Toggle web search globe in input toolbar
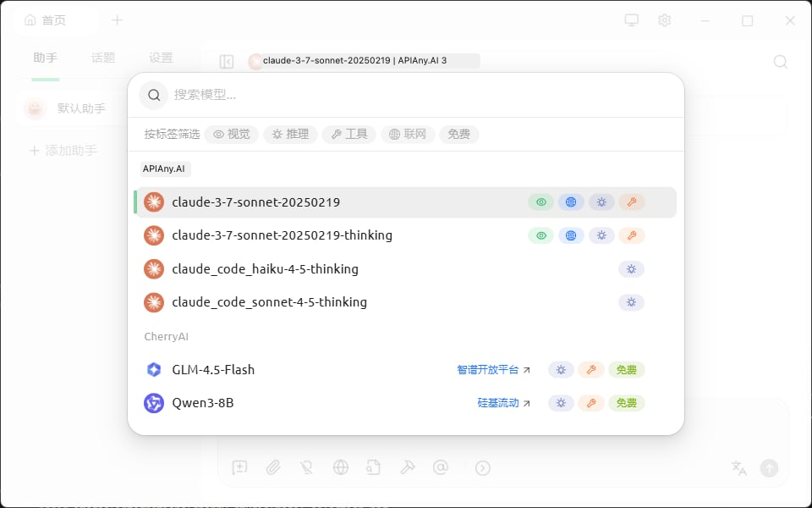 pyautogui.click(x=340, y=467)
